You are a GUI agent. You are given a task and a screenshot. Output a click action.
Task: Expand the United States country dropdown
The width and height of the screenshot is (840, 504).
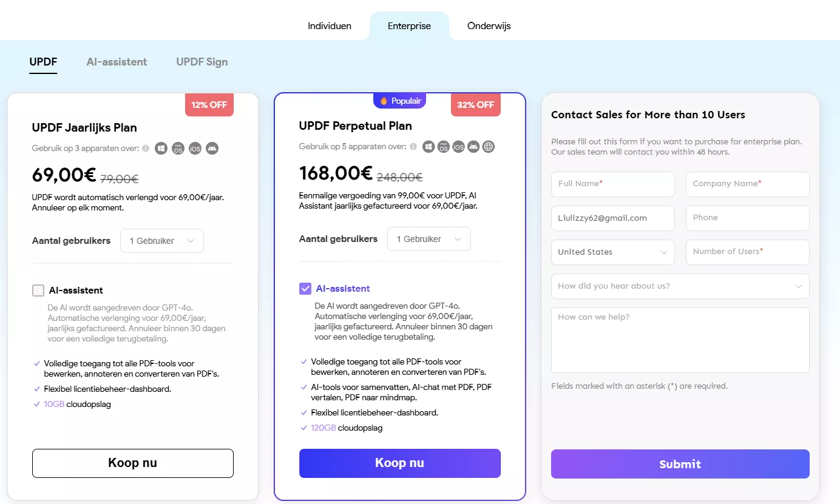(x=613, y=252)
